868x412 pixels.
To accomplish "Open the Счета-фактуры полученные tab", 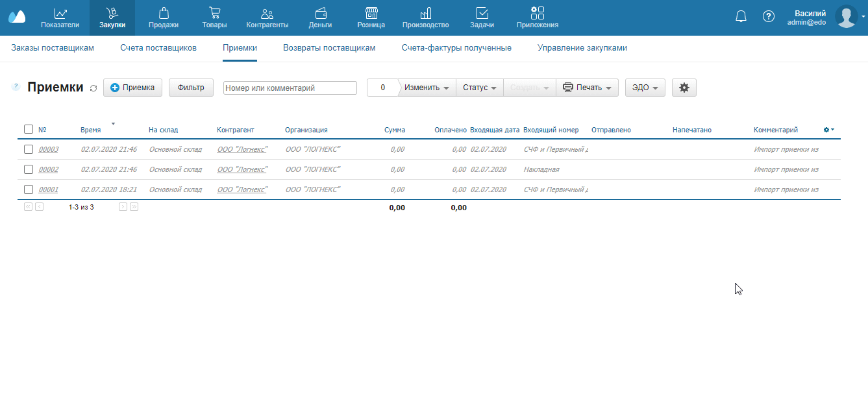I will coord(456,48).
